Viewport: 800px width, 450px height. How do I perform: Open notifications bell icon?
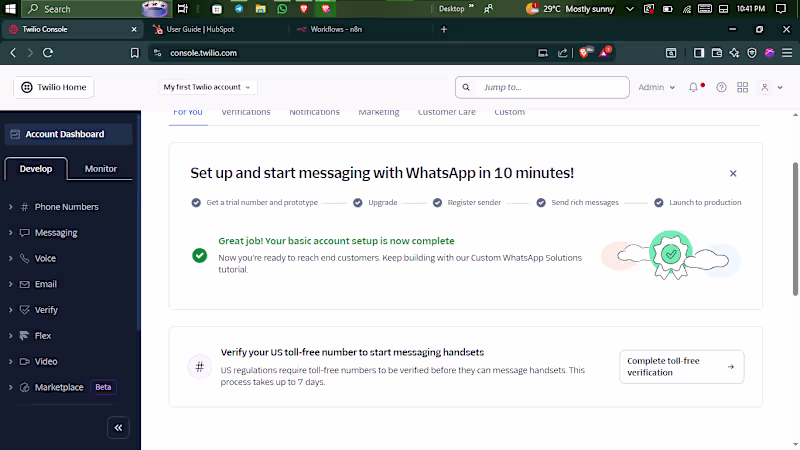coord(693,87)
